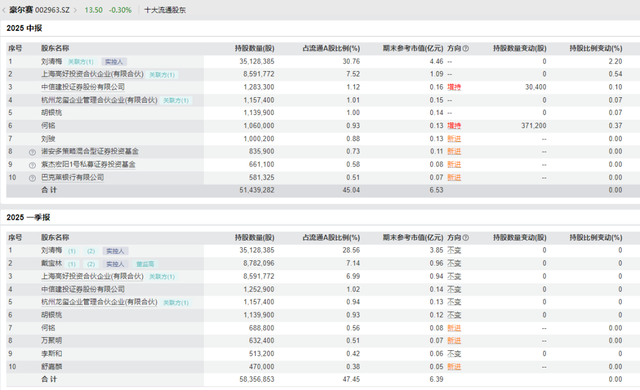Click (2) tag next to 刘清梅 in 一季报
This screenshot has height=390, width=640.
pyautogui.click(x=91, y=251)
